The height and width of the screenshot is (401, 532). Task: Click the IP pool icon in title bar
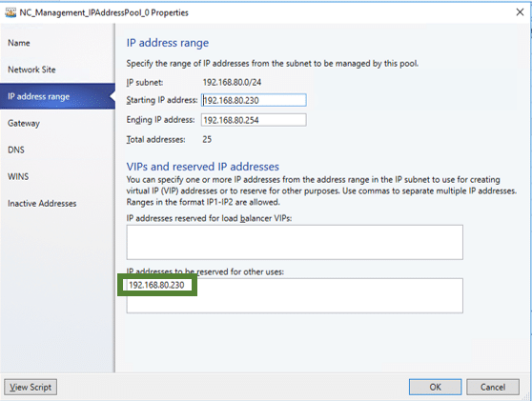pyautogui.click(x=10, y=13)
